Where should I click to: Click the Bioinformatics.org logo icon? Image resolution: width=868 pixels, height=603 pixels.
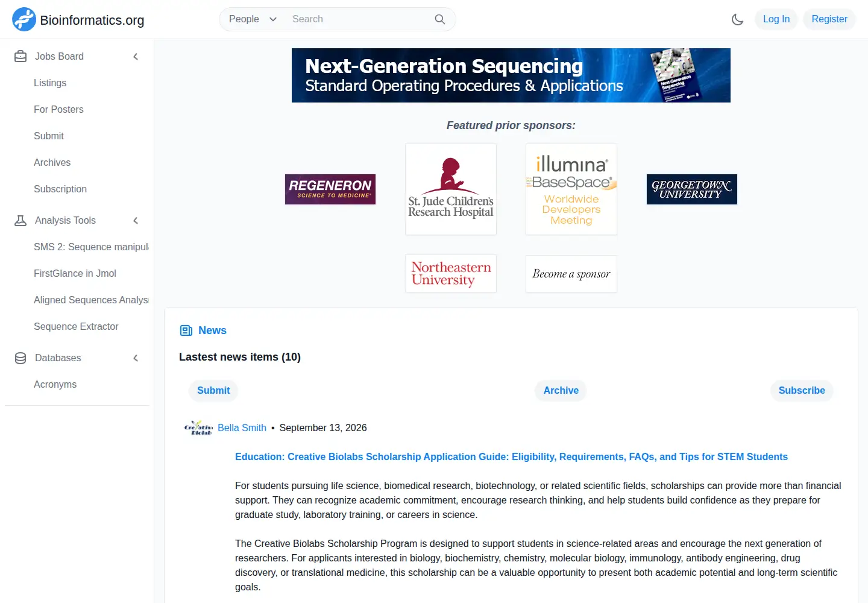click(x=24, y=19)
